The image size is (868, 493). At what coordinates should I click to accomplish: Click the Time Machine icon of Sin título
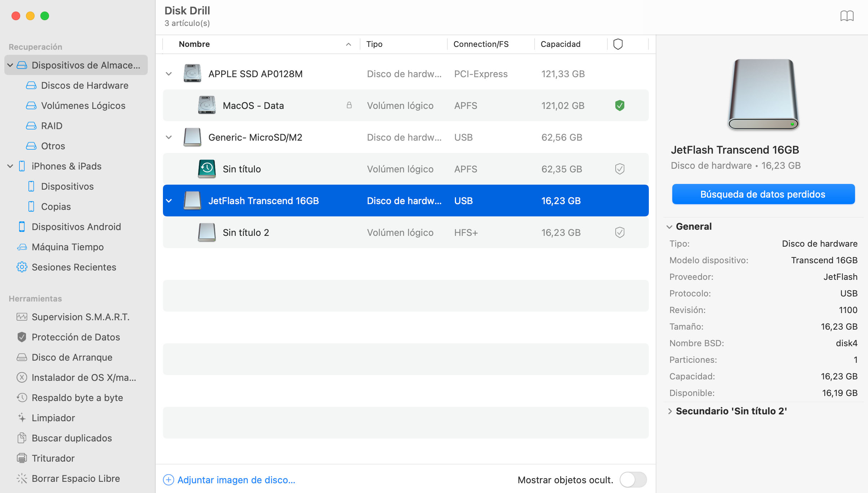(x=207, y=169)
